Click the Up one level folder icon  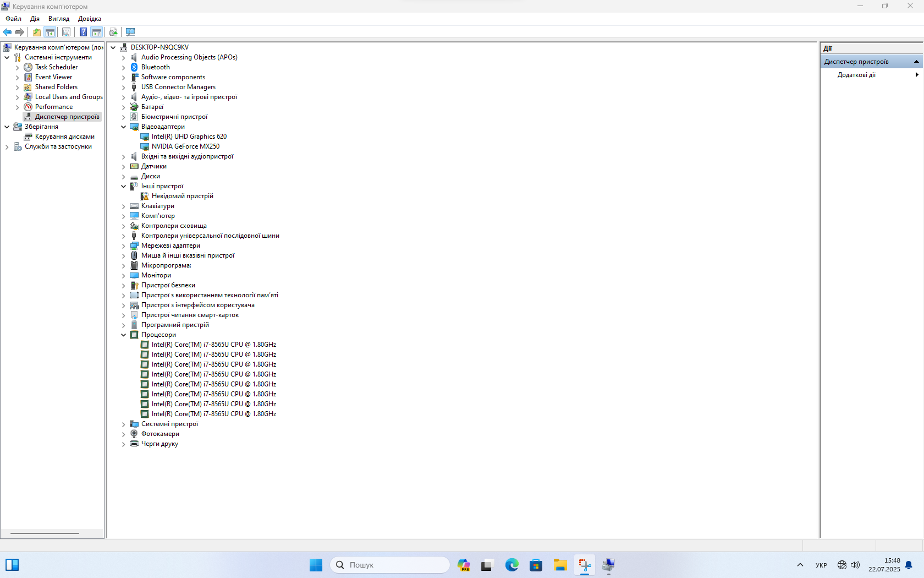pyautogui.click(x=36, y=32)
